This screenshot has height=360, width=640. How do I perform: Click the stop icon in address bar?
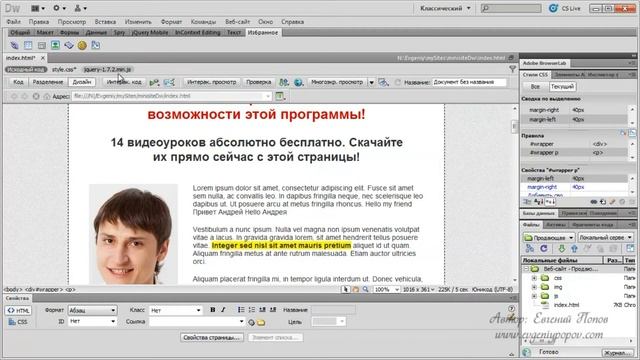coord(36,96)
